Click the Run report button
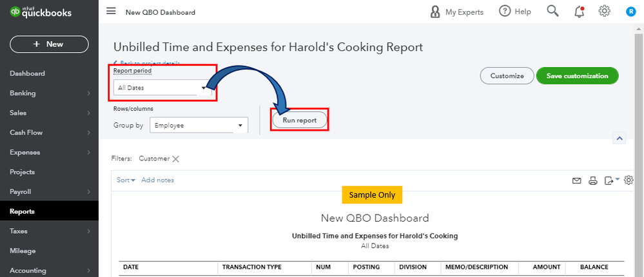 coord(299,120)
